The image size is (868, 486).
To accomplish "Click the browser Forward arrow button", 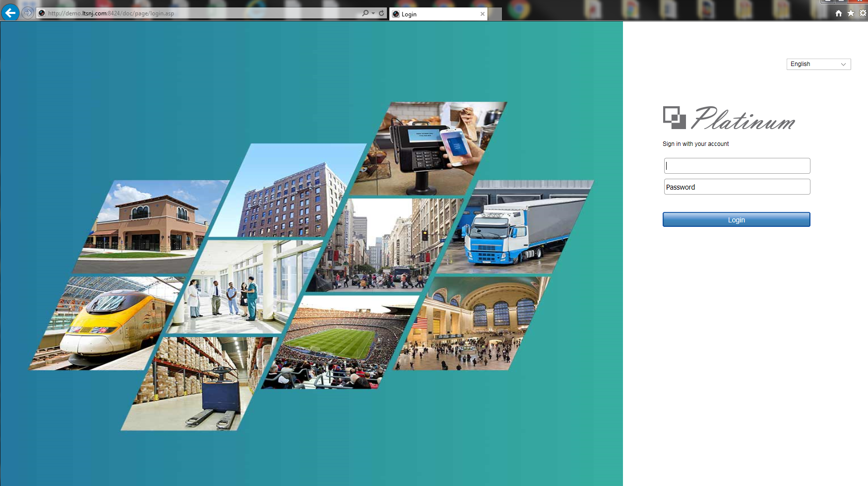I will (x=28, y=13).
